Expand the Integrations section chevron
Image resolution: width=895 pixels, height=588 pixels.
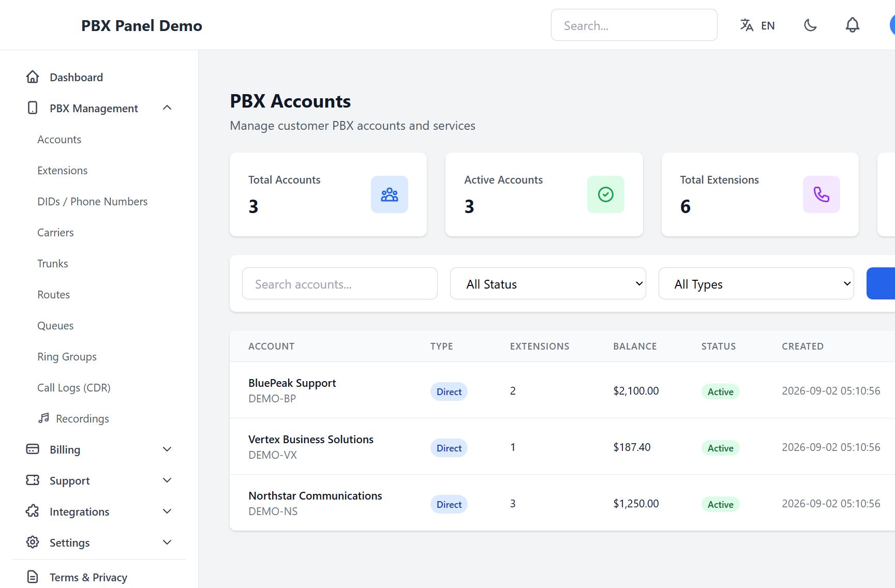point(167,511)
